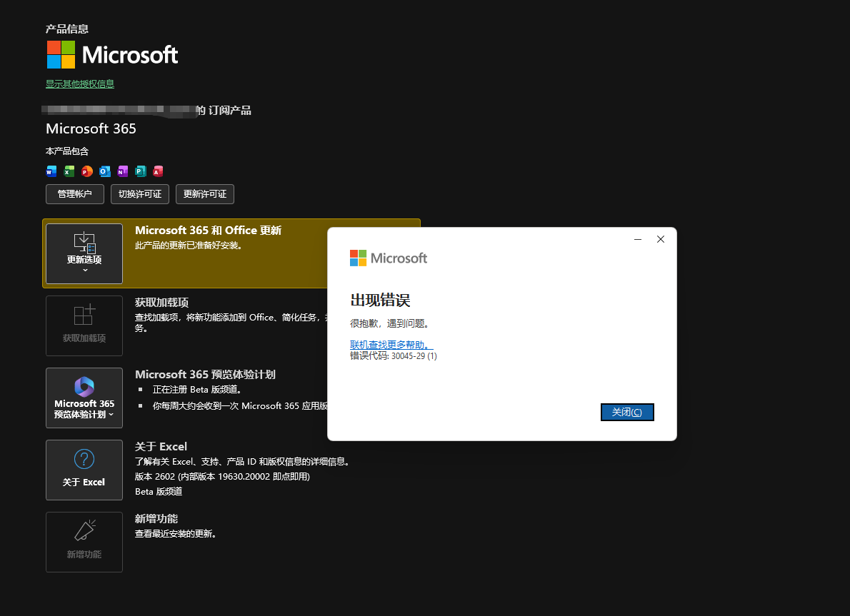The width and height of the screenshot is (850, 616).
Task: Expand the 更新选项 dropdown button
Action: coord(84,253)
